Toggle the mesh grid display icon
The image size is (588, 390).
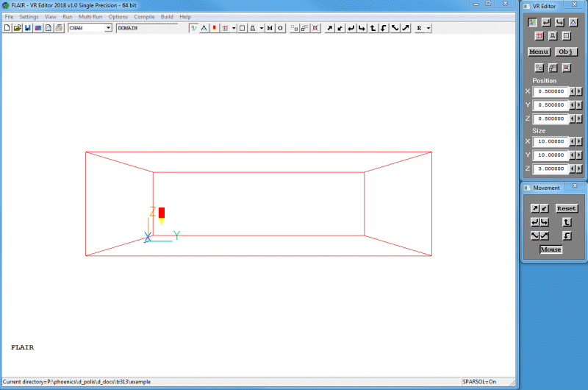tap(225, 28)
